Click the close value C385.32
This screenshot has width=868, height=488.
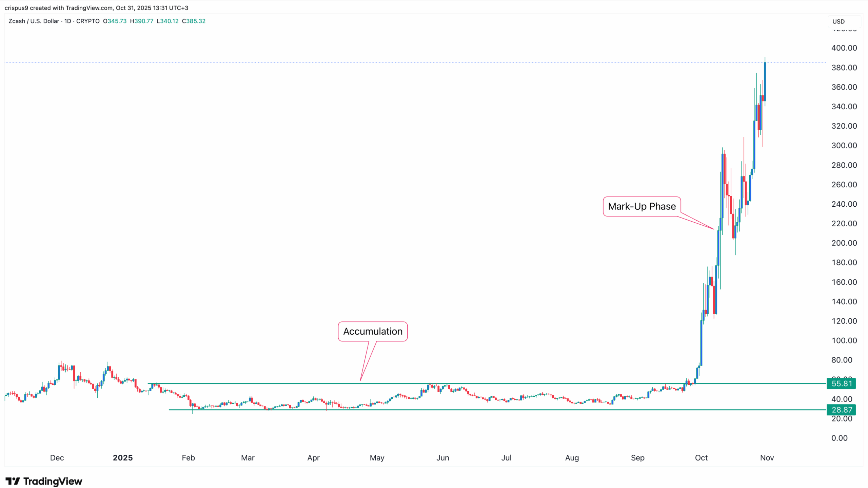194,21
